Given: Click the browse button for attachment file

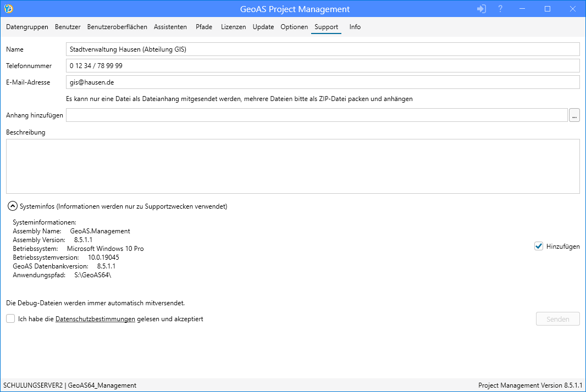Looking at the screenshot, I should click(x=574, y=115).
